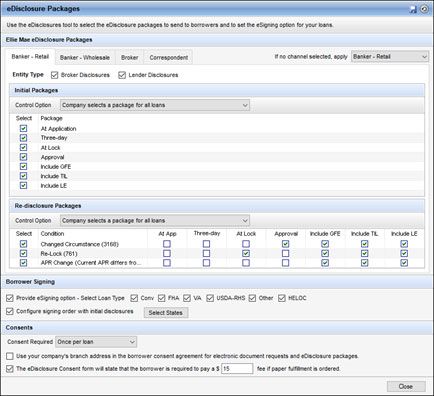Screen dimensions: 434x396
Task: Click the Package column header
Action: (51, 118)
